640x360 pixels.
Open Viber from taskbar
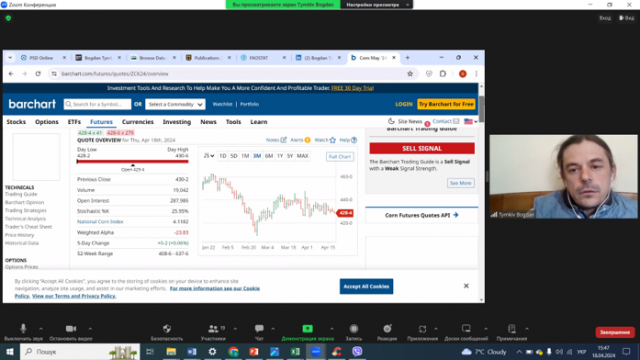357,351
